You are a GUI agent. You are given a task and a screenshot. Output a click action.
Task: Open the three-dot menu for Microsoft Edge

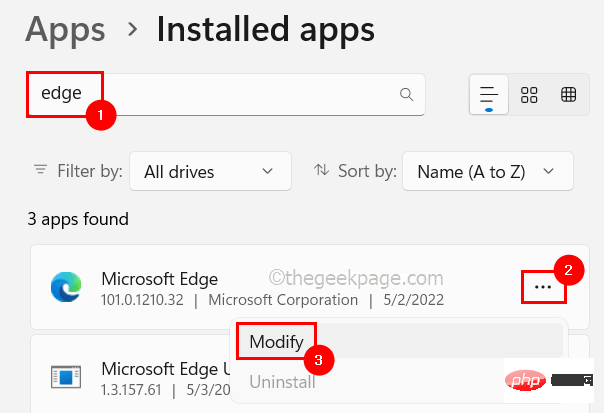coord(543,287)
